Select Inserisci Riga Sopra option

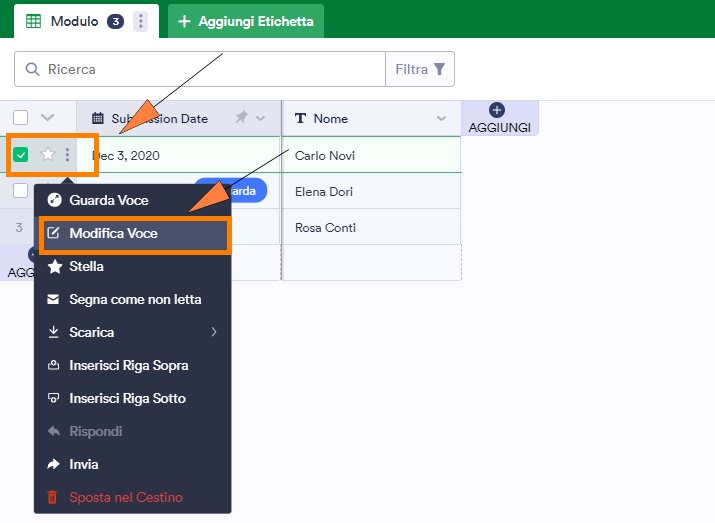(x=128, y=365)
